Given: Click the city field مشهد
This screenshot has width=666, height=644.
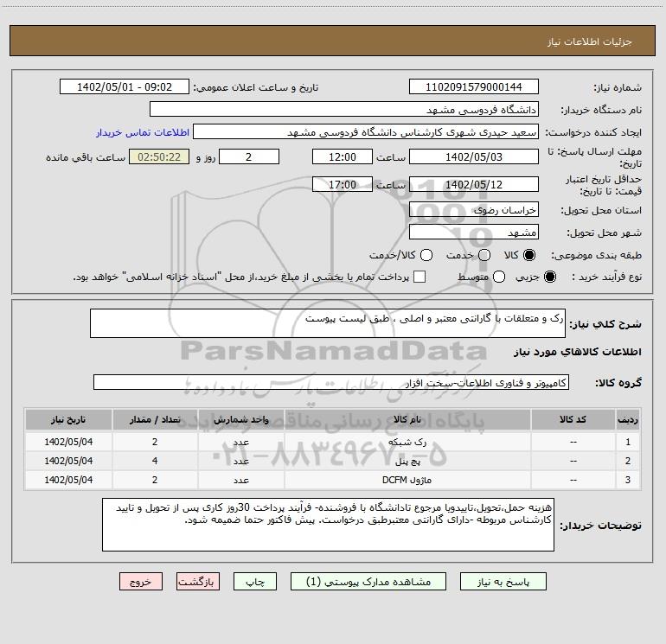Looking at the screenshot, I should 474,232.
